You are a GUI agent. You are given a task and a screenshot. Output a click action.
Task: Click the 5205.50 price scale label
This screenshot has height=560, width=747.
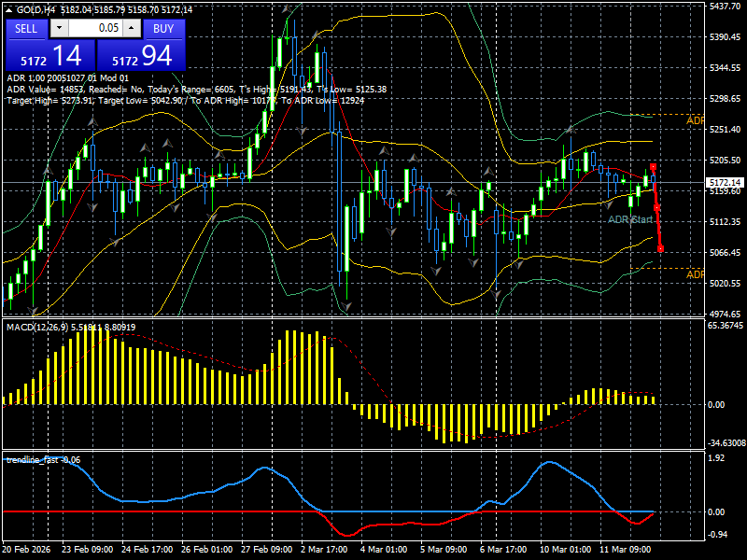(726, 161)
